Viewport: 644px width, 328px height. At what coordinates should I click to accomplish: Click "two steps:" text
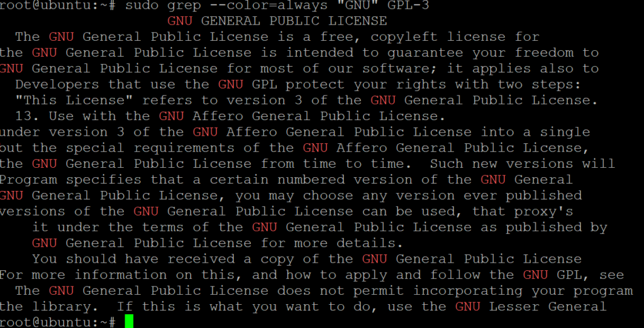click(x=540, y=85)
